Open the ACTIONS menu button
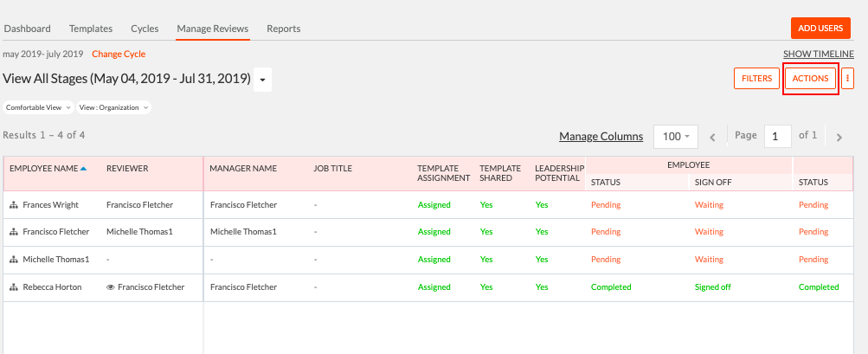Screen dimensions: 868x354 (x=810, y=79)
